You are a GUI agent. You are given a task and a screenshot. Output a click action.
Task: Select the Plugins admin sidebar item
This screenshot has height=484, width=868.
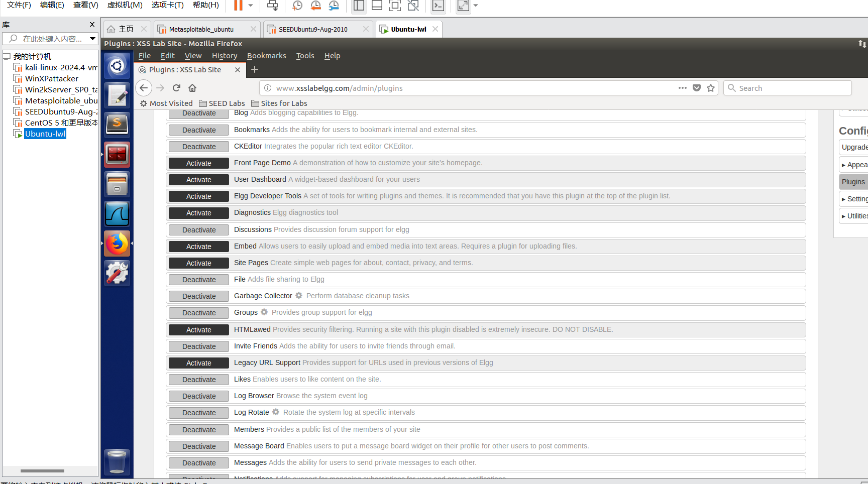(x=853, y=182)
